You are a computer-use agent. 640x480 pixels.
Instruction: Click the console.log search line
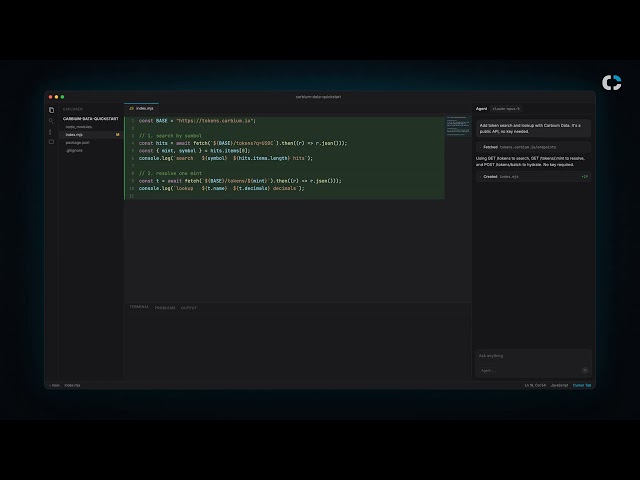226,158
